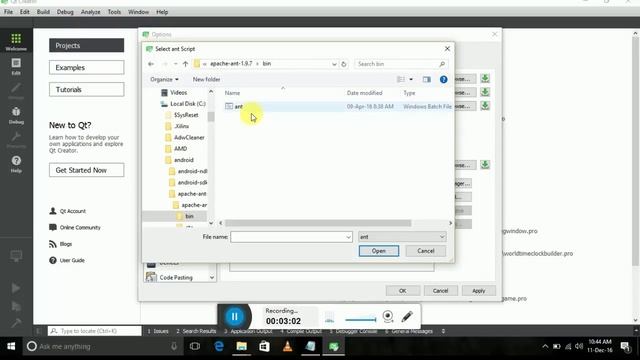Screen dimensions: 640x360
Task: Open VLC media player from taskbar
Action: pyautogui.click(x=287, y=346)
